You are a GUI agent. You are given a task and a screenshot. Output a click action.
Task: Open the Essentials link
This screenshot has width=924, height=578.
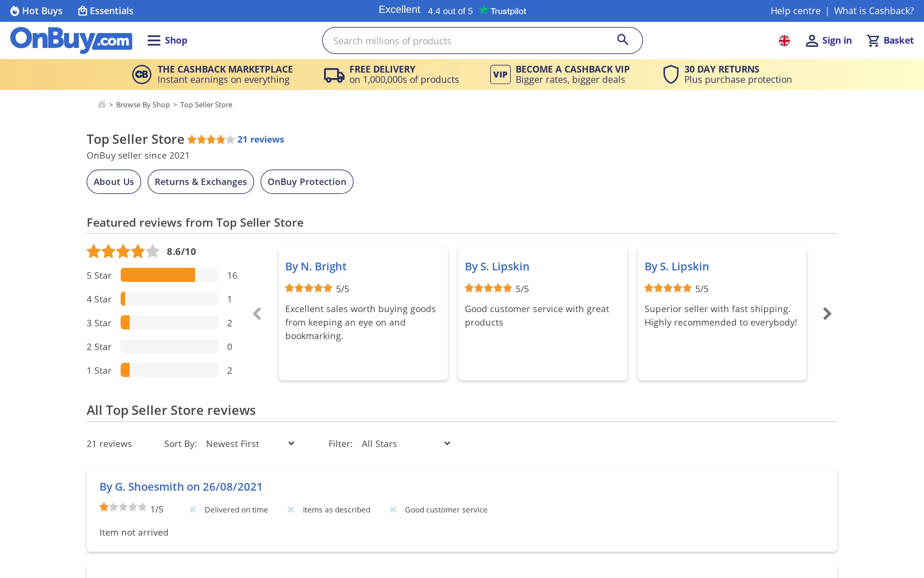[106, 11]
